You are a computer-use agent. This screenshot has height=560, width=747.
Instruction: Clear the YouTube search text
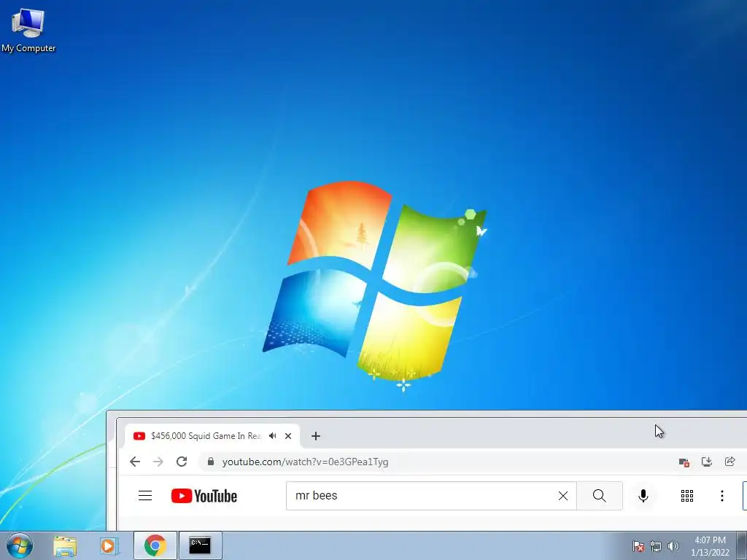[x=563, y=496]
